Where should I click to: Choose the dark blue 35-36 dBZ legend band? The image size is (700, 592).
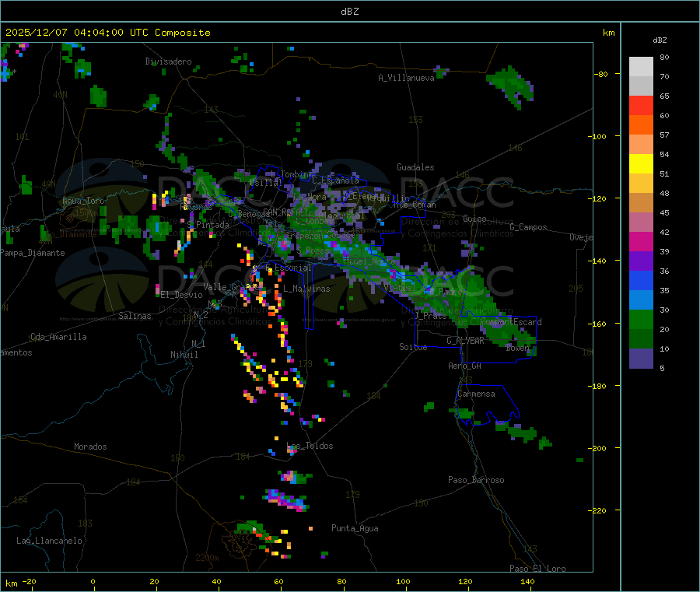641,280
